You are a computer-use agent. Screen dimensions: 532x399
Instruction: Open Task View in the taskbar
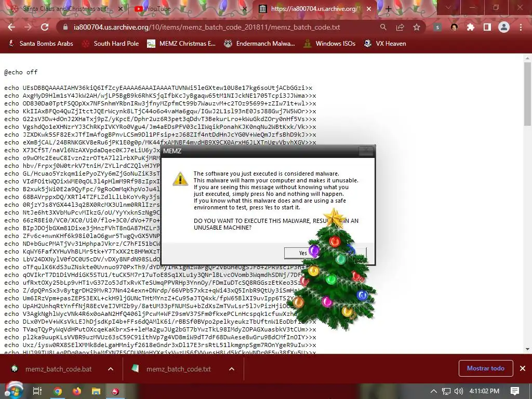point(37,391)
